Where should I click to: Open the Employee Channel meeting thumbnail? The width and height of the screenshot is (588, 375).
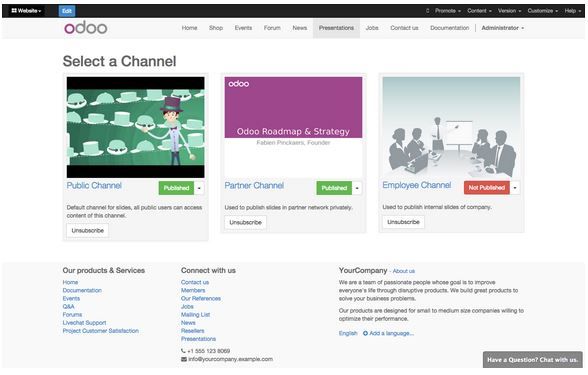coord(451,128)
